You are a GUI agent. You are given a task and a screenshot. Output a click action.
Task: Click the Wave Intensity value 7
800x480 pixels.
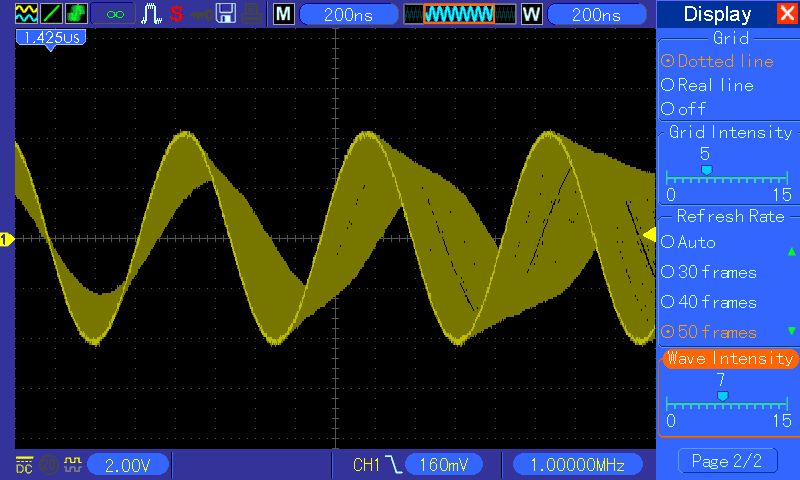(x=720, y=380)
